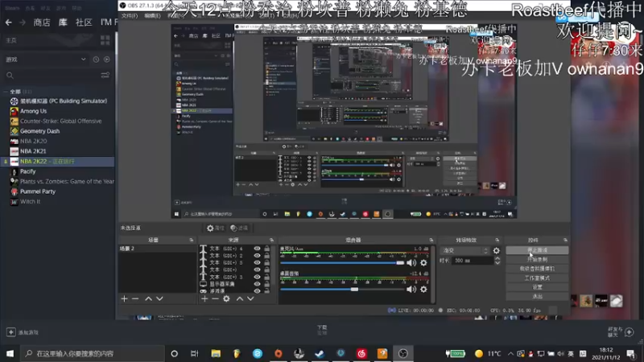Pop out the 混音器 dock panel
The width and height of the screenshot is (644, 362).
pos(431,240)
